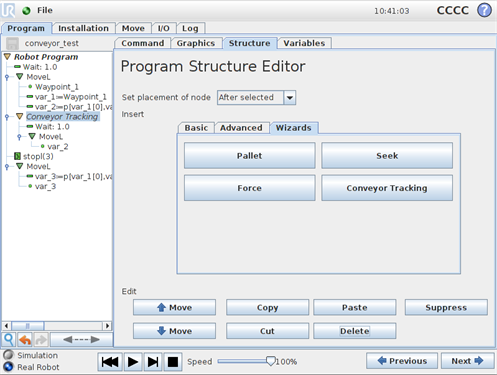Click the magnifier search icon
This screenshot has height=375, width=497.
point(9,340)
